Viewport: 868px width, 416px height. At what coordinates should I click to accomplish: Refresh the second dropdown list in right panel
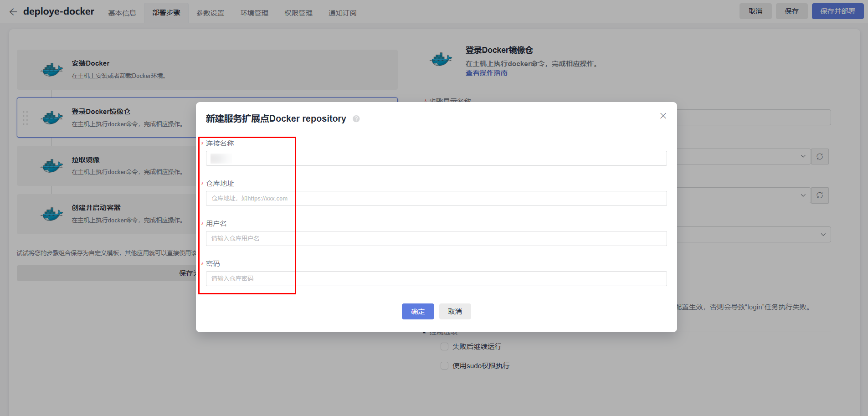coord(820,195)
